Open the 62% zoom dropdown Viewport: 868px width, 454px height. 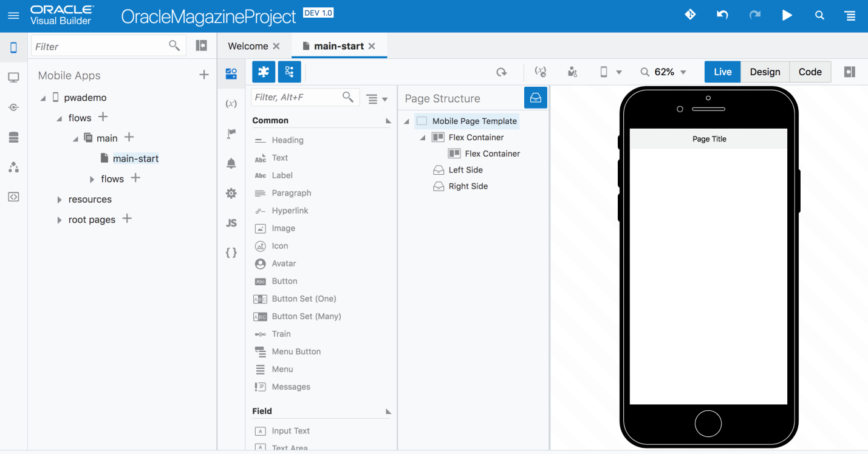pyautogui.click(x=663, y=72)
